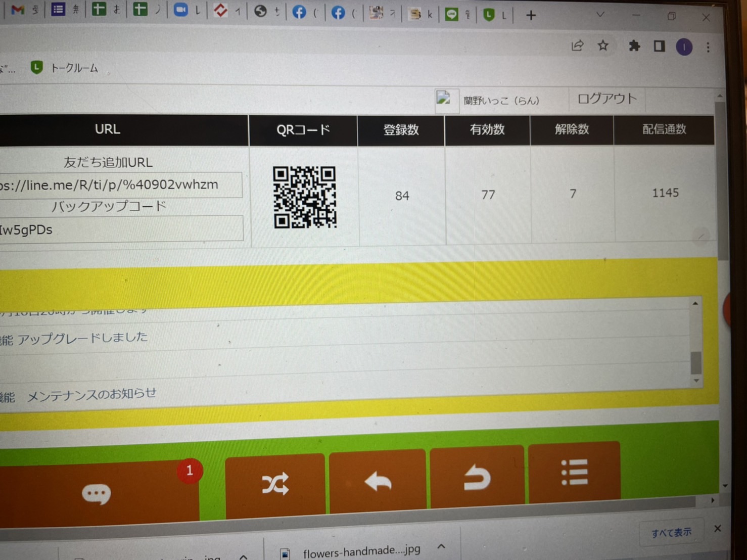Click the QRコード column header
747x560 pixels.
(303, 130)
